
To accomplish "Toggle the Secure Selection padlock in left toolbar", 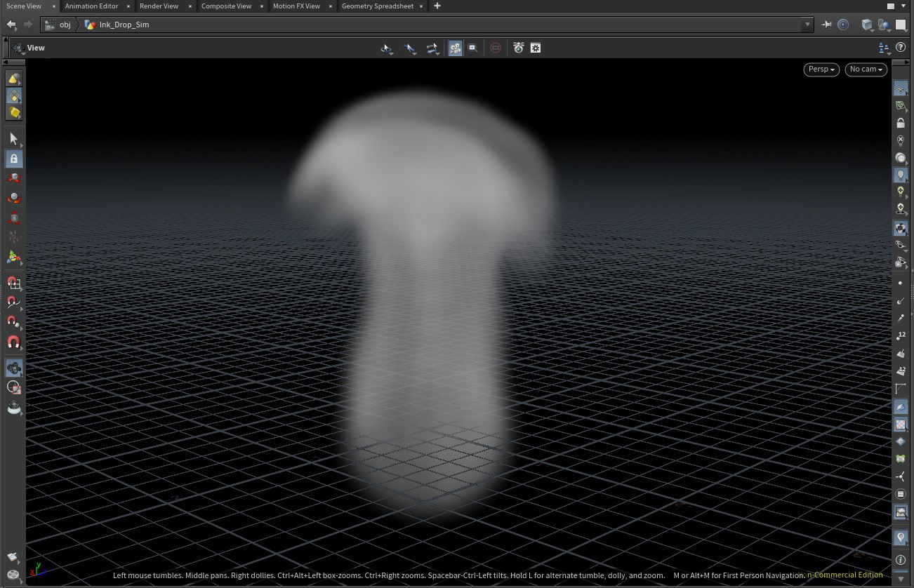I will (x=13, y=159).
